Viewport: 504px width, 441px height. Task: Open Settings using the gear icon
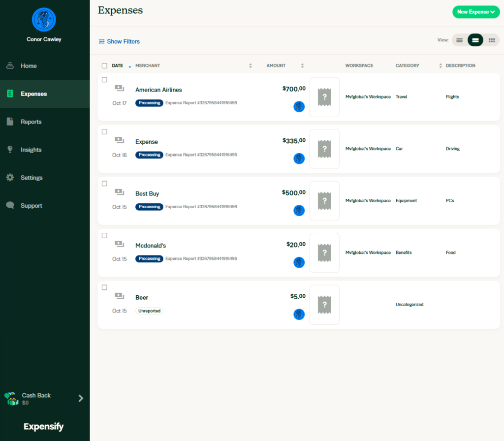(11, 178)
